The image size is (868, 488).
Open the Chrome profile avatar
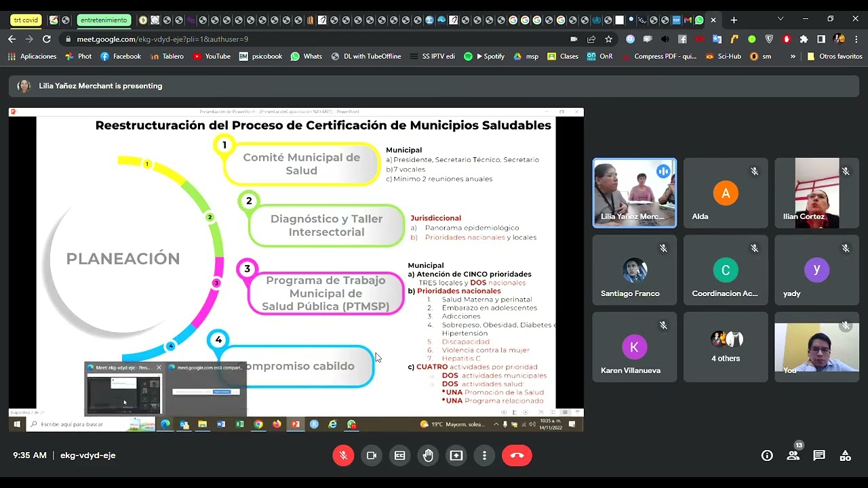[x=839, y=39]
